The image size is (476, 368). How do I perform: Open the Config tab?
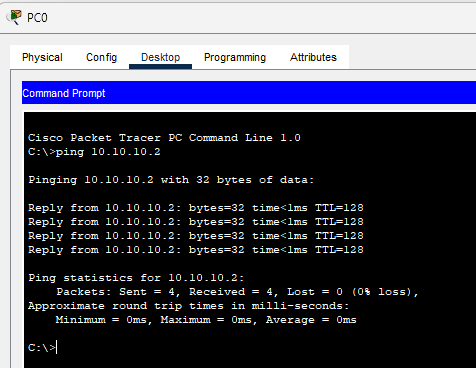point(102,57)
